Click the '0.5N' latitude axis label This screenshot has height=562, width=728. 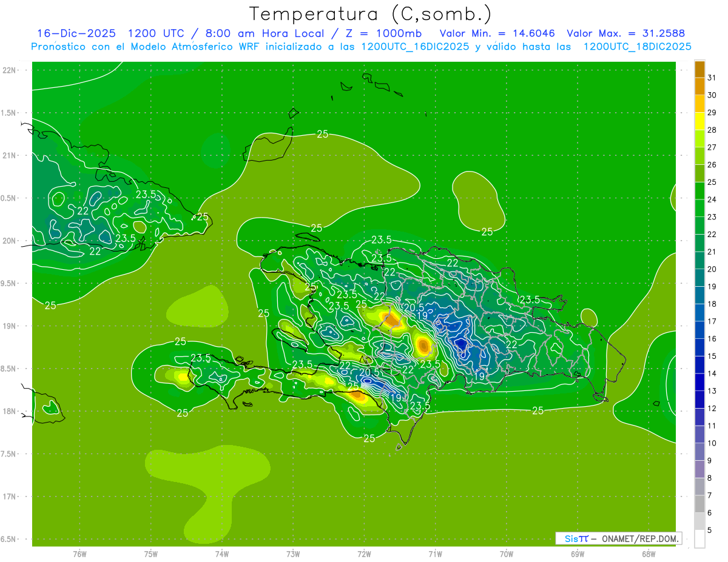[x=9, y=198]
